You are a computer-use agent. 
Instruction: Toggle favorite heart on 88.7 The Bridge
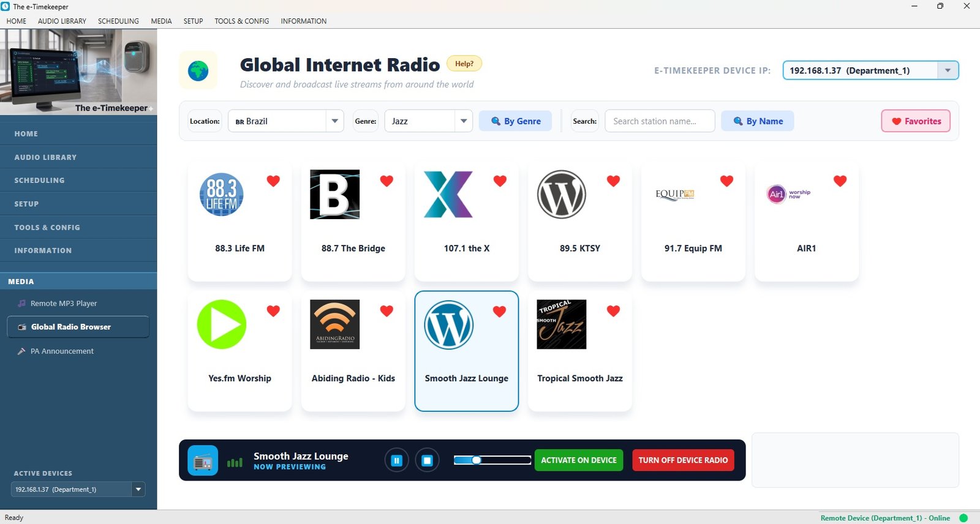coord(386,181)
